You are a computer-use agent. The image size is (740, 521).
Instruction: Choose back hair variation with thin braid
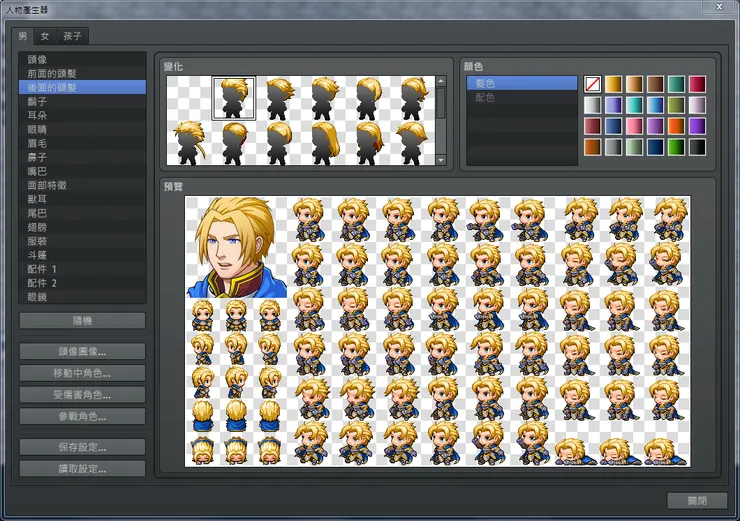189,143
